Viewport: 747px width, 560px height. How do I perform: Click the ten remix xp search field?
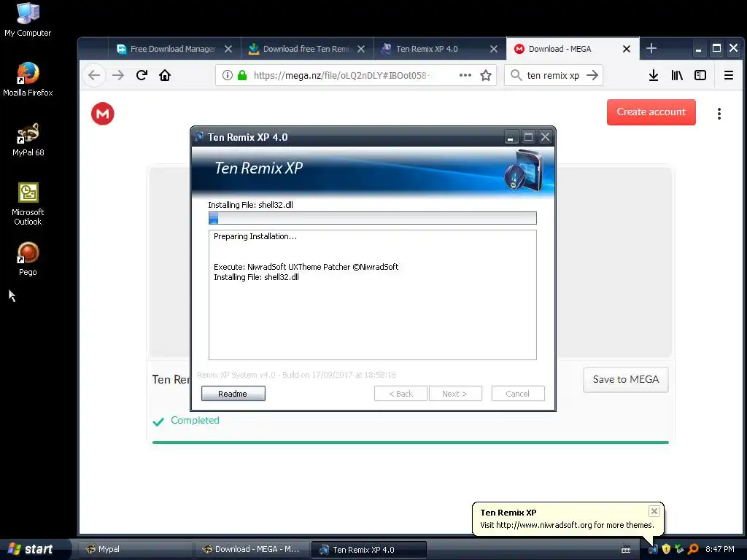[553, 75]
